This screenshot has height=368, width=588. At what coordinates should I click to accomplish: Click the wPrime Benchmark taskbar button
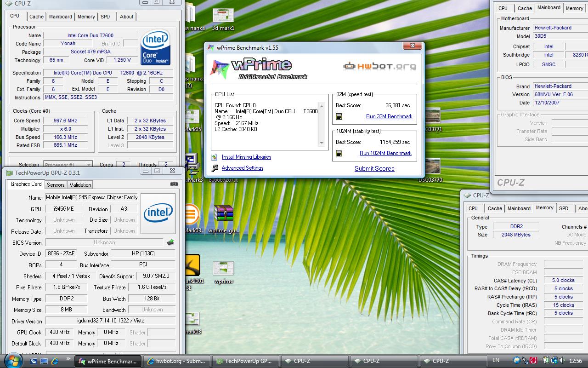pos(108,361)
